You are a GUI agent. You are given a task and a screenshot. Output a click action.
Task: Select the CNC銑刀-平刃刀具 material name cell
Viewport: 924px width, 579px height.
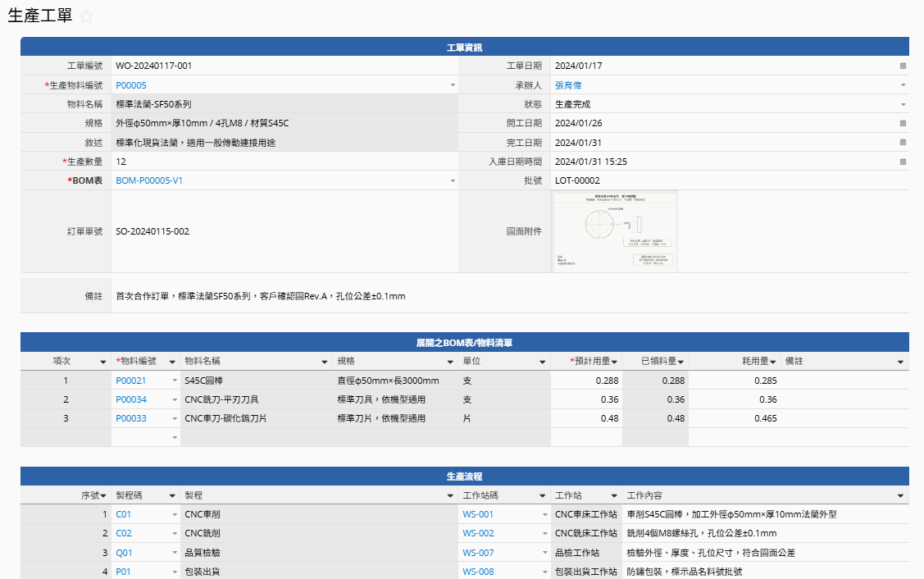257,399
